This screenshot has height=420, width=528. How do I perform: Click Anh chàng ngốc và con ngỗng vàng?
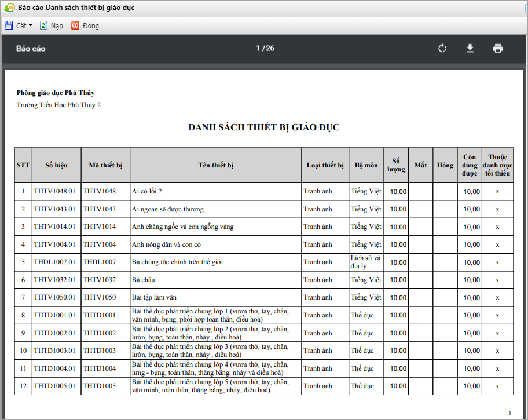182,227
